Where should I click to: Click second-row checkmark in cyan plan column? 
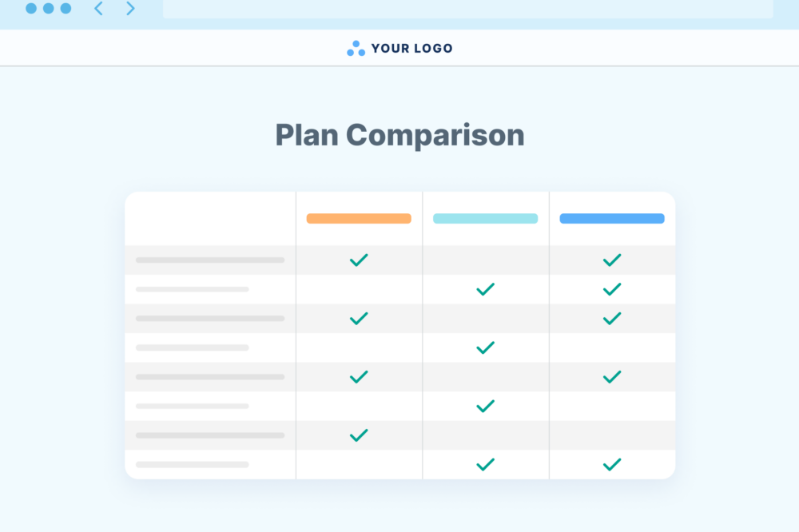[x=485, y=289]
